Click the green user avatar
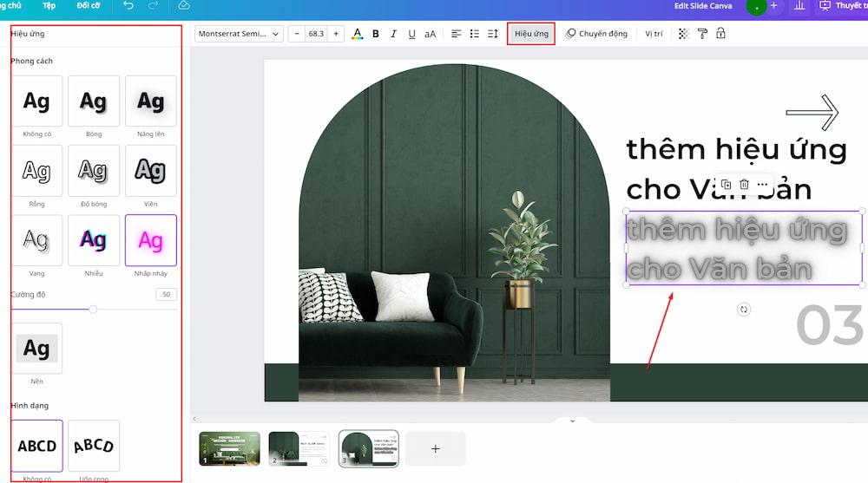868x483 pixels. click(756, 7)
